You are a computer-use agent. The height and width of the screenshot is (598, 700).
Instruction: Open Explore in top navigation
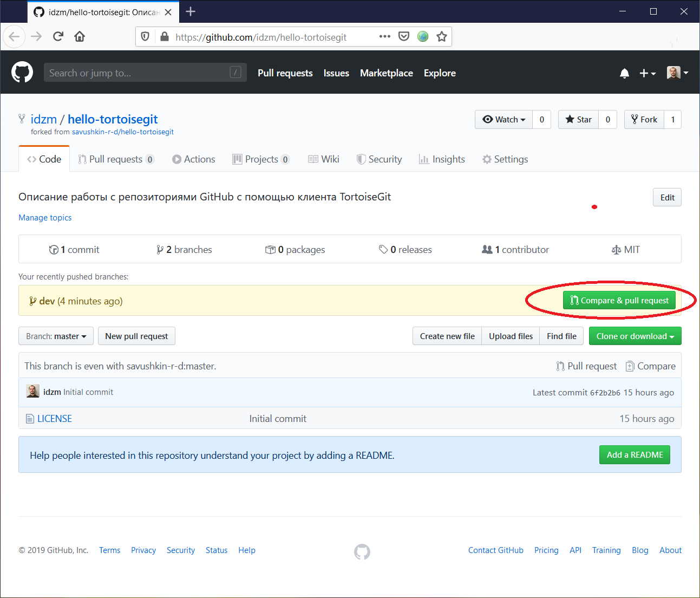(440, 73)
